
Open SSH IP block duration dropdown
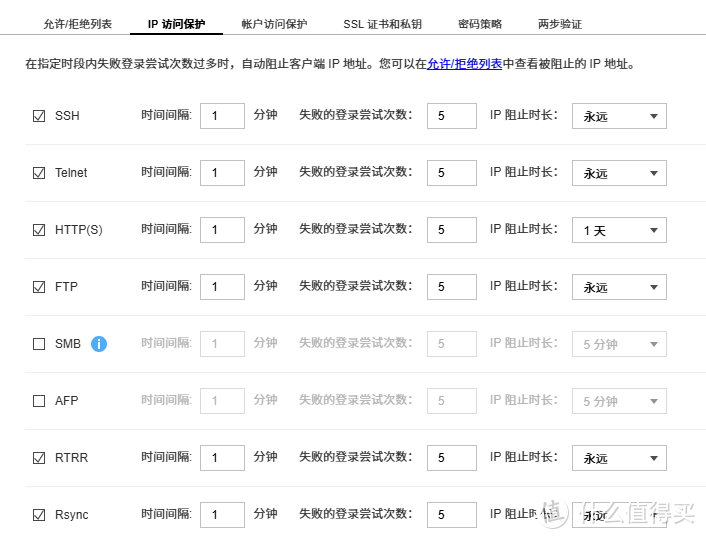[x=618, y=116]
